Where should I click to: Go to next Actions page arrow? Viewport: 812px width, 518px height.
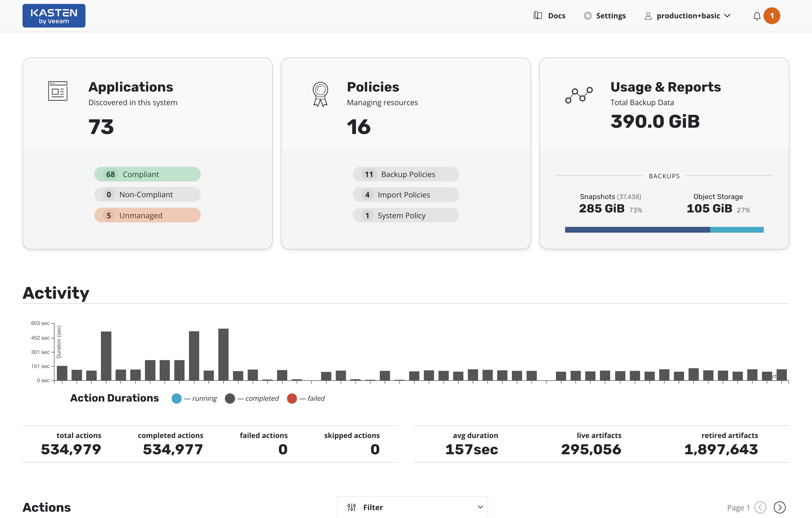(779, 507)
